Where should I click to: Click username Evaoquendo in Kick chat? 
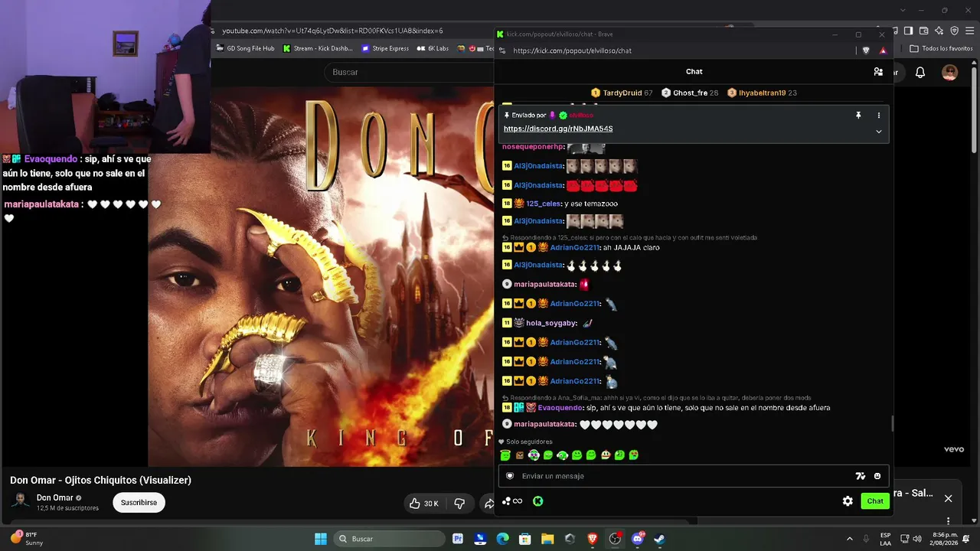(560, 408)
